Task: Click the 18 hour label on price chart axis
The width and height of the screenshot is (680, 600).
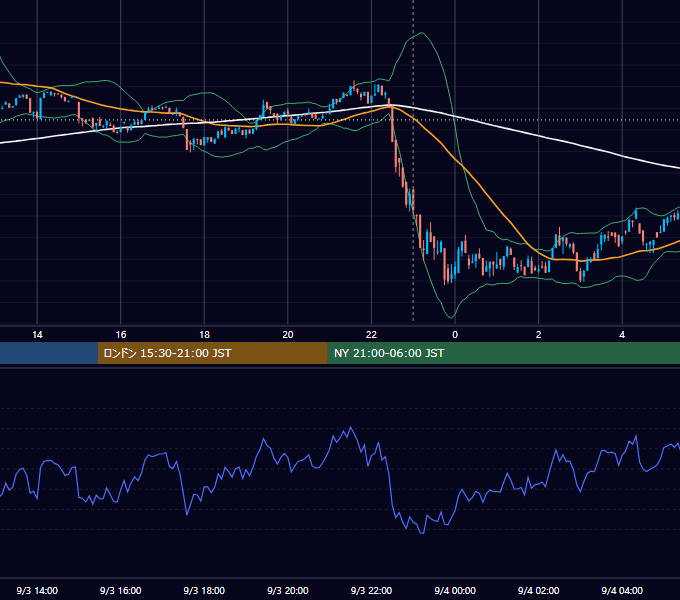Action: point(204,335)
